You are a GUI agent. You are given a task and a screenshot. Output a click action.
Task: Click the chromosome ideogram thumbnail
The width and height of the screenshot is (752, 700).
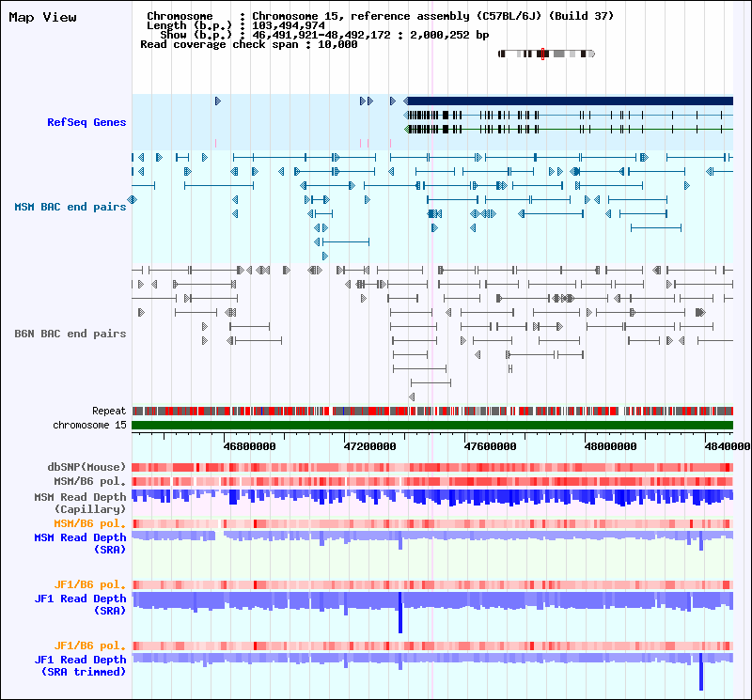point(547,54)
